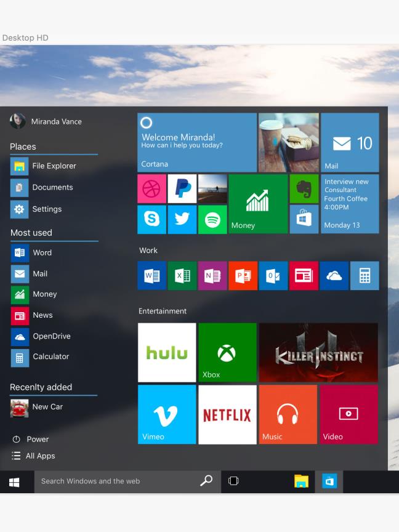Open Documents from Places
The width and height of the screenshot is (399, 532).
42,188
